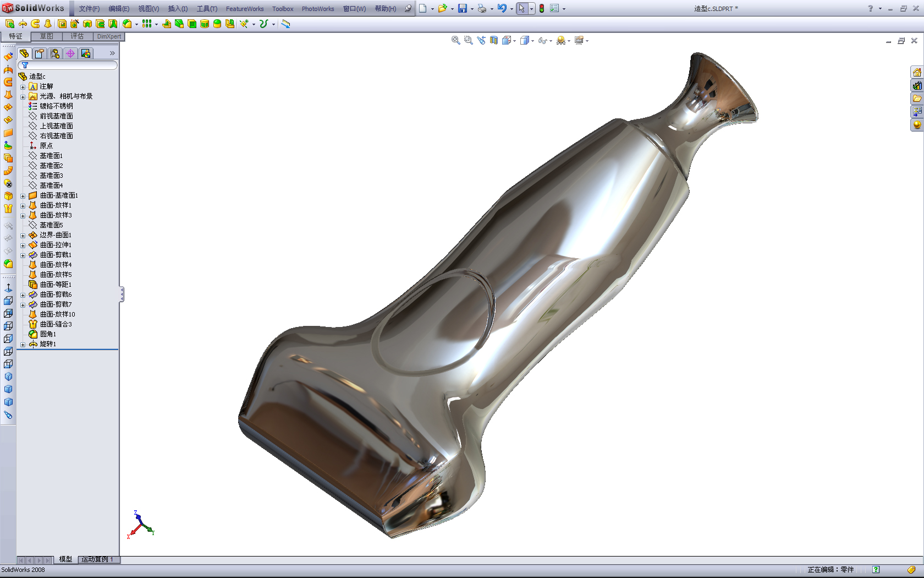
Task: Click the Hide/Show Items glasses icon
Action: click(x=543, y=40)
